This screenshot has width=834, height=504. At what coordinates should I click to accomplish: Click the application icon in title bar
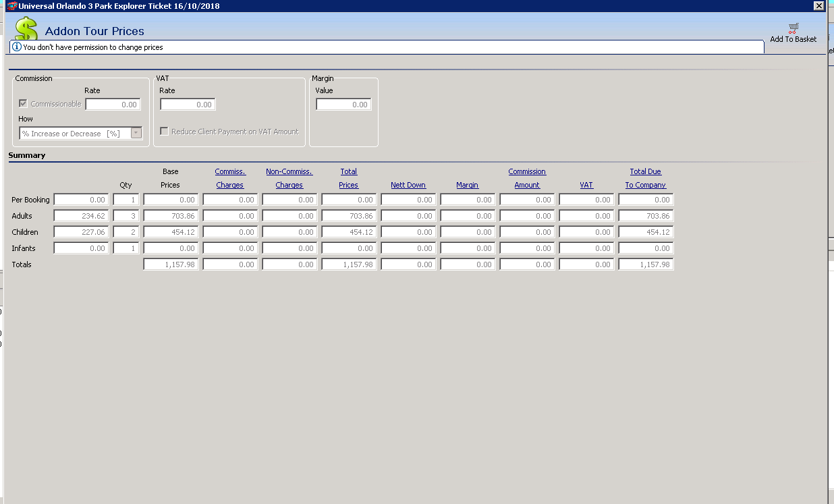[11, 6]
